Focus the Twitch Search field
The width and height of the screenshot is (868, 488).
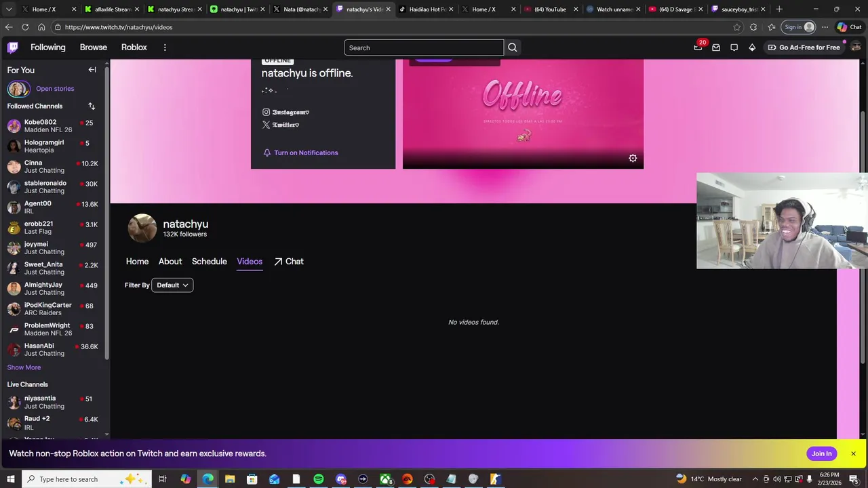424,47
